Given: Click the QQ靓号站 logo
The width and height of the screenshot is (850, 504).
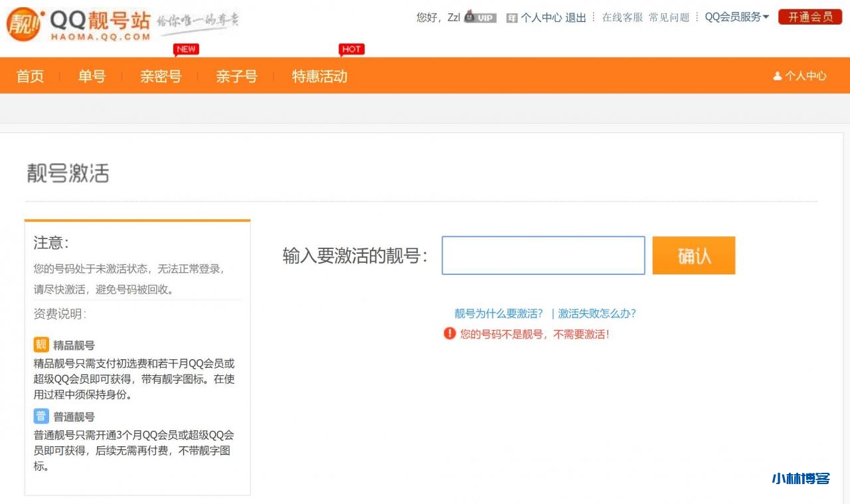Looking at the screenshot, I should click(78, 25).
